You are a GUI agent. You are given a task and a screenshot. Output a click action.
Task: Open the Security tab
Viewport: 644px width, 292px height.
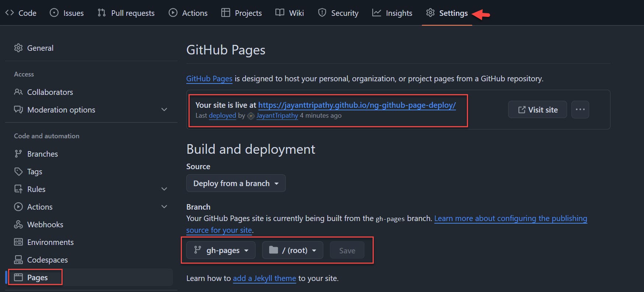pyautogui.click(x=338, y=13)
